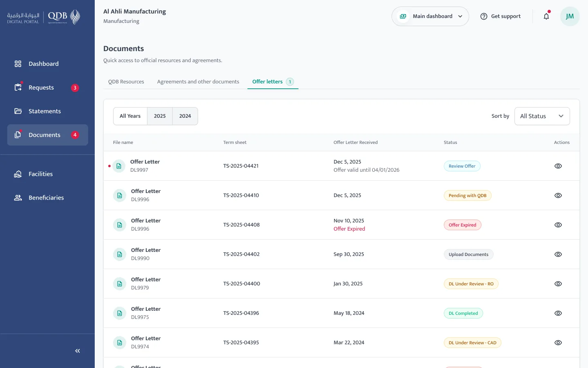
Task: Click Get support
Action: [x=501, y=16]
